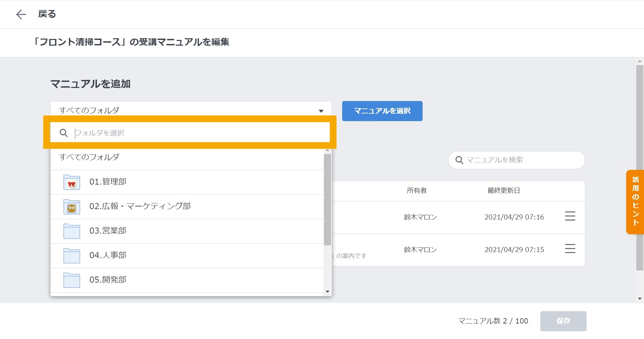This screenshot has width=644, height=339.
Task: Click the dropdown arrow of folder selector
Action: pyautogui.click(x=321, y=111)
